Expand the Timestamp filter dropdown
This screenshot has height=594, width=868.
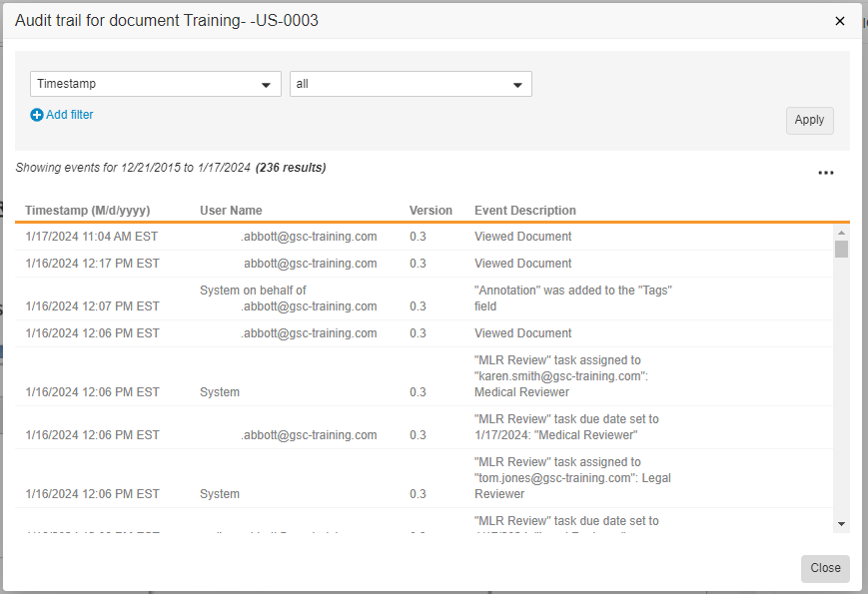click(x=156, y=85)
